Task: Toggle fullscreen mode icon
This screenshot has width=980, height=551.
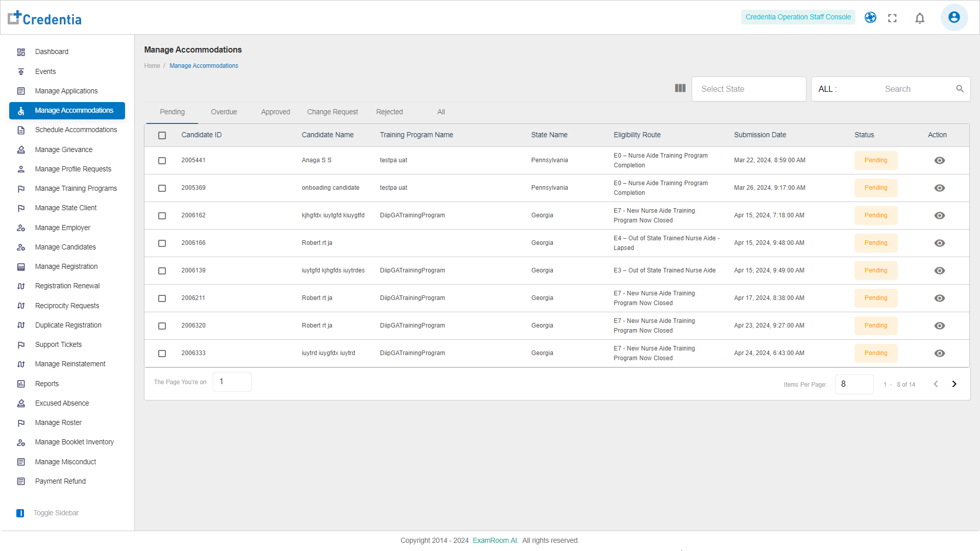Action: tap(892, 18)
